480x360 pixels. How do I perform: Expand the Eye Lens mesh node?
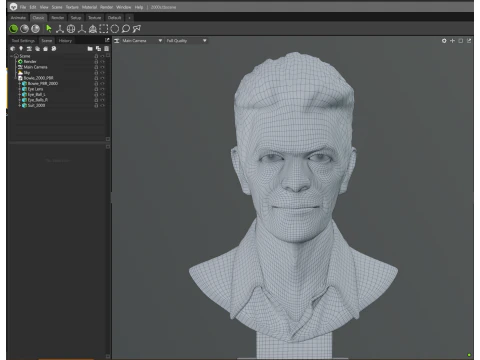[x=19, y=89]
